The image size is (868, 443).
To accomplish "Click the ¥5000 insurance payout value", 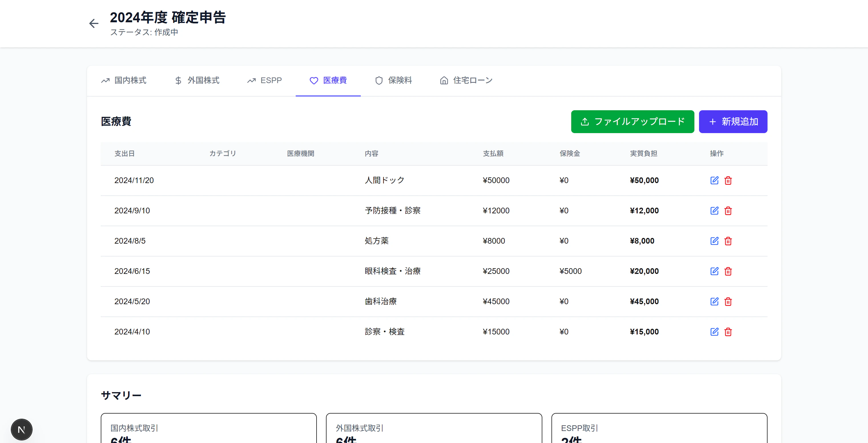I will 571,271.
